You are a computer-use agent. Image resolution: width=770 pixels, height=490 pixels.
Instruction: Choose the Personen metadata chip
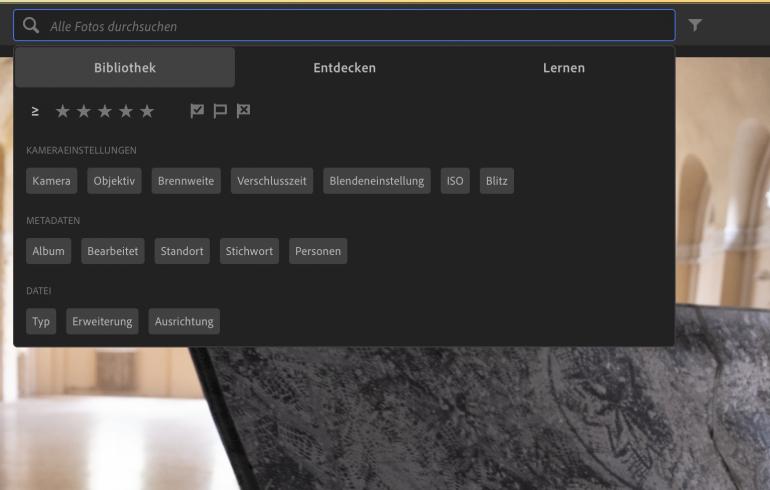click(x=318, y=251)
